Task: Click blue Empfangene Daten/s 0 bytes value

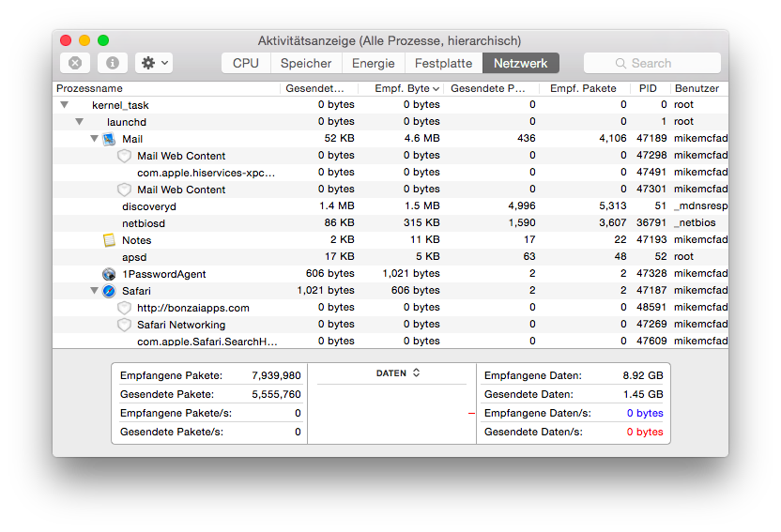Action: coord(645,414)
